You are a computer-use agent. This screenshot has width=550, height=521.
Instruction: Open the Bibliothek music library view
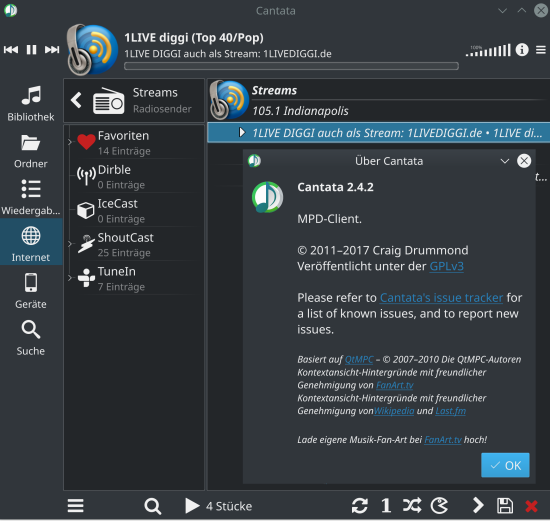(31, 104)
